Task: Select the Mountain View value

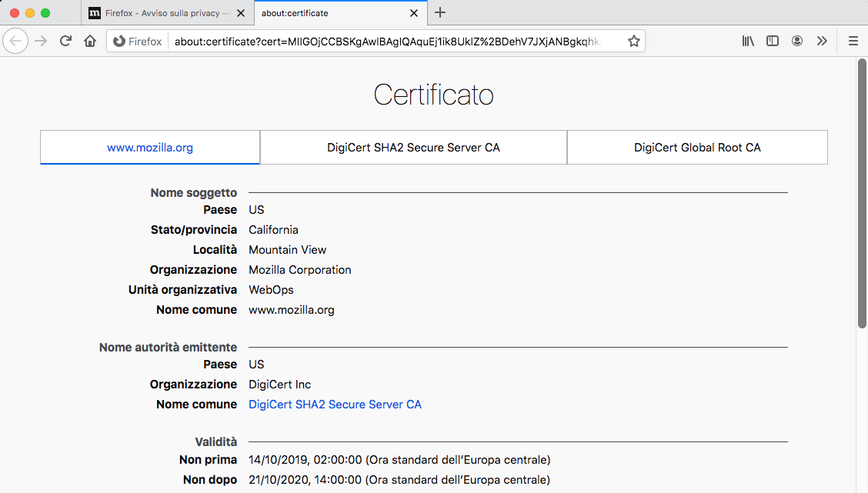Action: [x=287, y=250]
